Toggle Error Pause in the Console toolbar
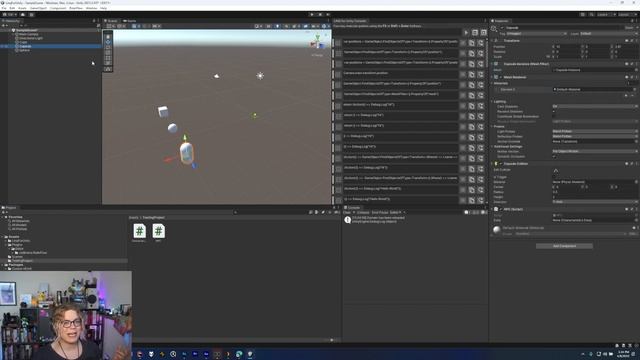 [x=380, y=213]
